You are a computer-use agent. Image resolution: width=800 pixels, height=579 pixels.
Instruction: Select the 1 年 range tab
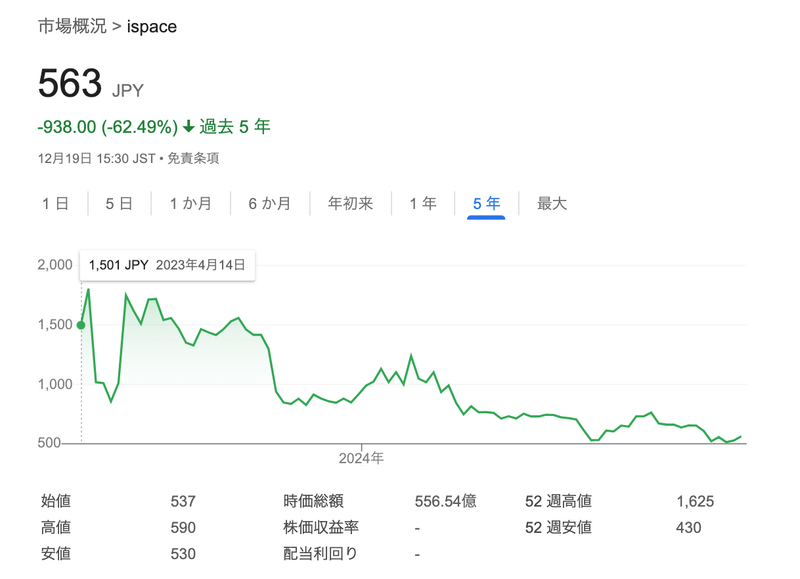(x=422, y=204)
